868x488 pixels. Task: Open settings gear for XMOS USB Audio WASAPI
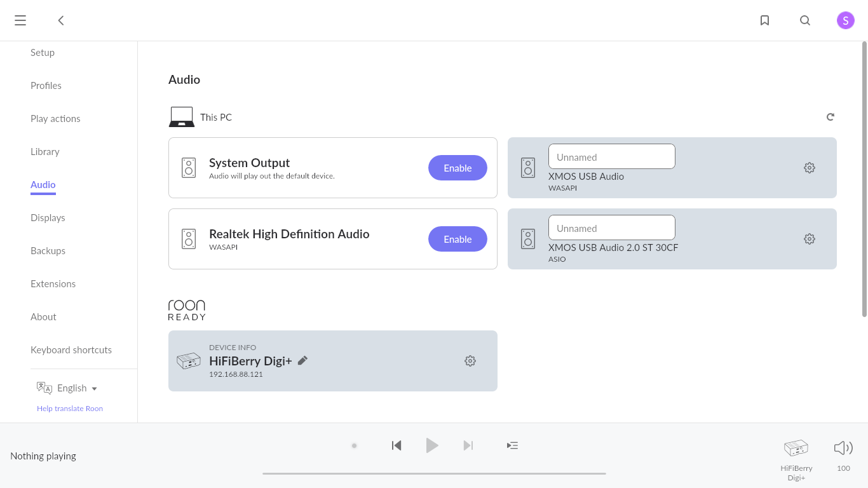coord(810,168)
